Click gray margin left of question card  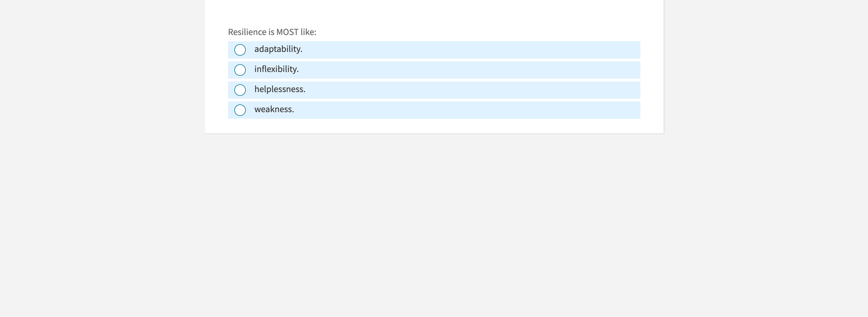click(x=101, y=67)
